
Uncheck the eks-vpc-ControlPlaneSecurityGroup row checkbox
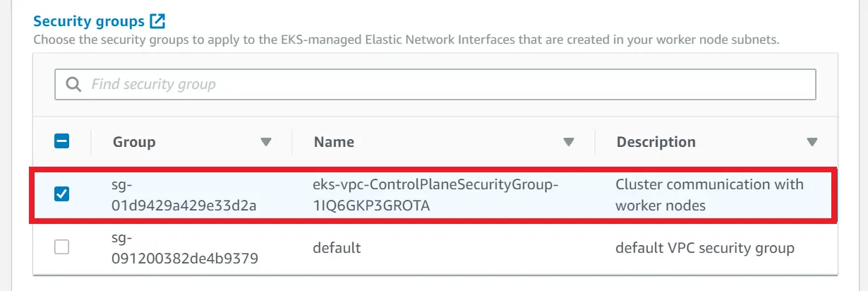click(62, 194)
